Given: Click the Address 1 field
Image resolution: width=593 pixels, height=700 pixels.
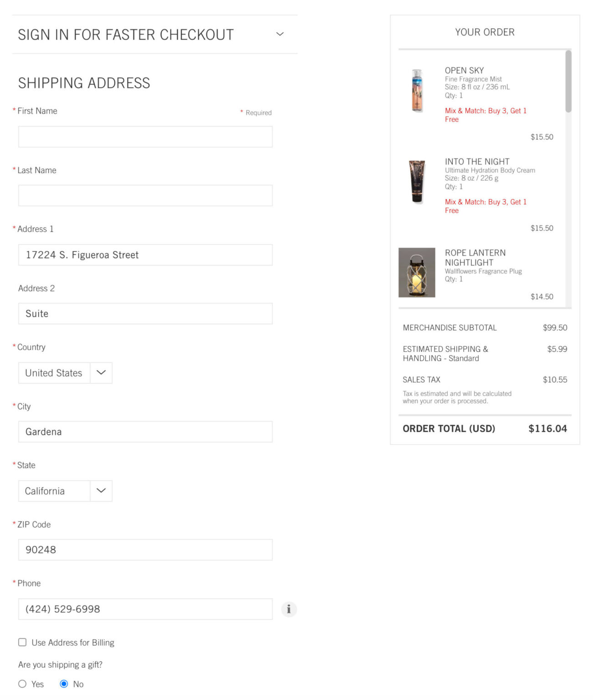Looking at the screenshot, I should click(x=145, y=255).
